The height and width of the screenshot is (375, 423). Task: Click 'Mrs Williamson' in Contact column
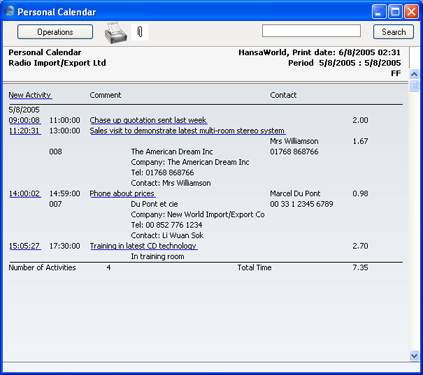coord(294,141)
